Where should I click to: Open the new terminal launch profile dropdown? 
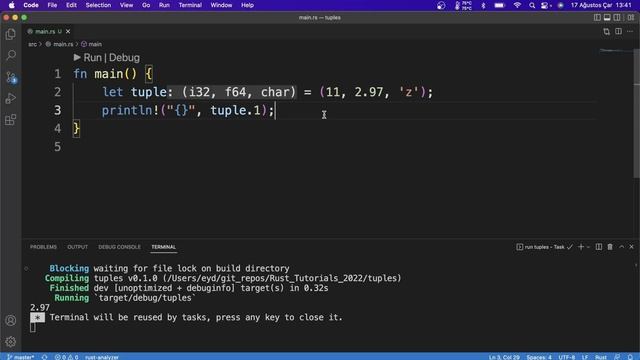pyautogui.click(x=588, y=247)
